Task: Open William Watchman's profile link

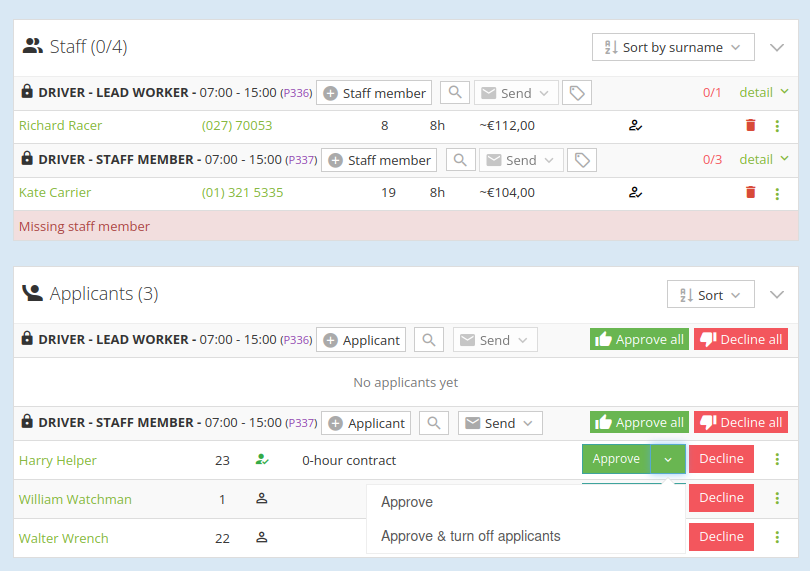Action: [75, 500]
